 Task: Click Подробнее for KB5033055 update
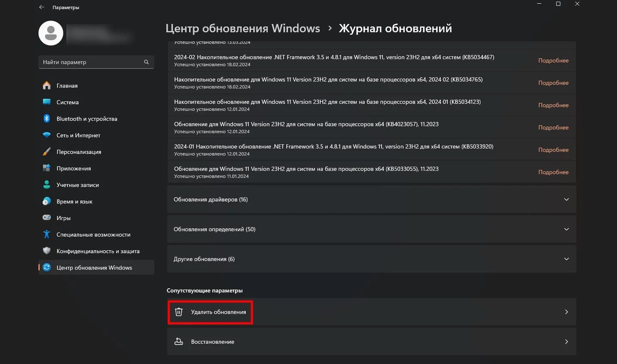click(553, 172)
